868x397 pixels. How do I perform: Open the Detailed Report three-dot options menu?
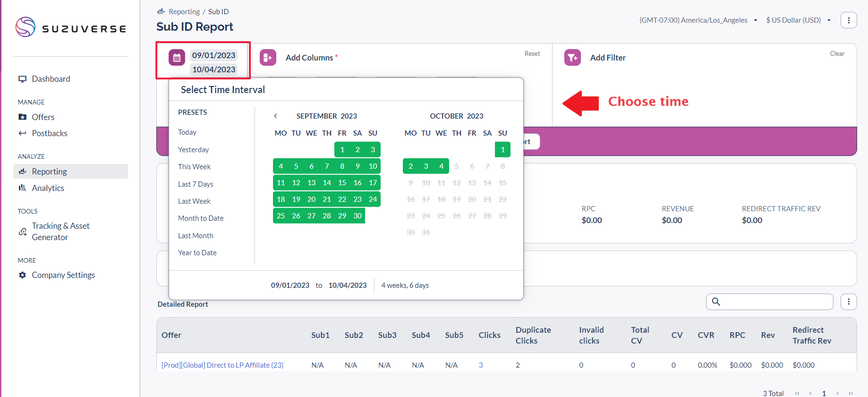click(848, 302)
